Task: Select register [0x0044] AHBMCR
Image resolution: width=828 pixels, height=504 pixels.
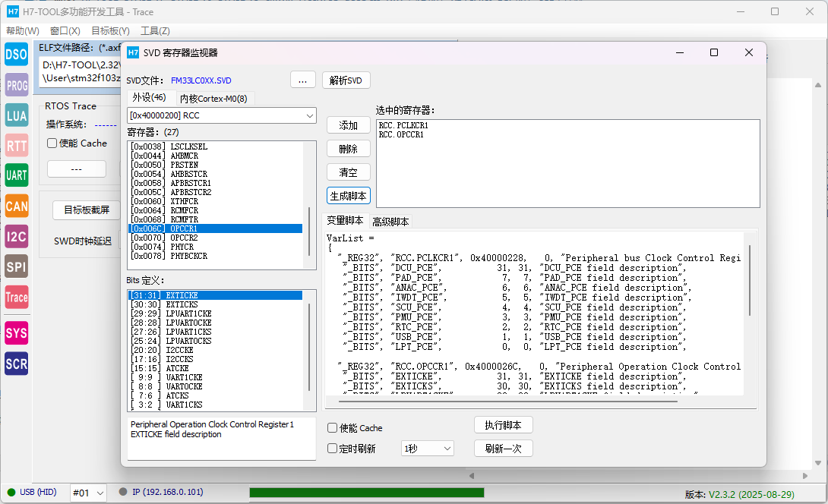Action: (x=216, y=156)
